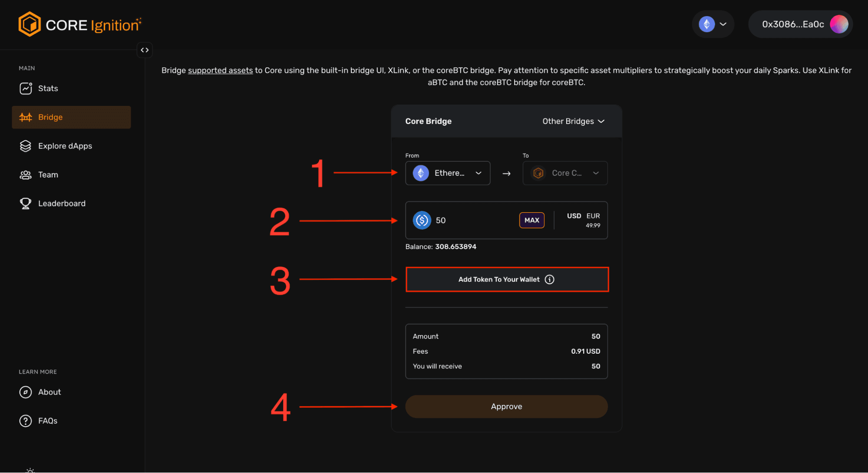The image size is (868, 473).
Task: Collapse the sidebar with the arrows icon
Action: click(x=145, y=50)
